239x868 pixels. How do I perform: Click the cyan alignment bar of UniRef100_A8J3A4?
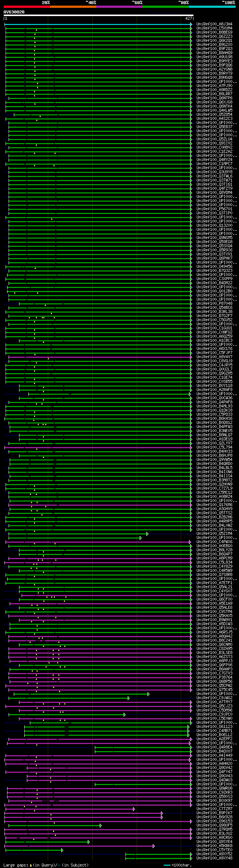pyautogui.click(x=98, y=24)
